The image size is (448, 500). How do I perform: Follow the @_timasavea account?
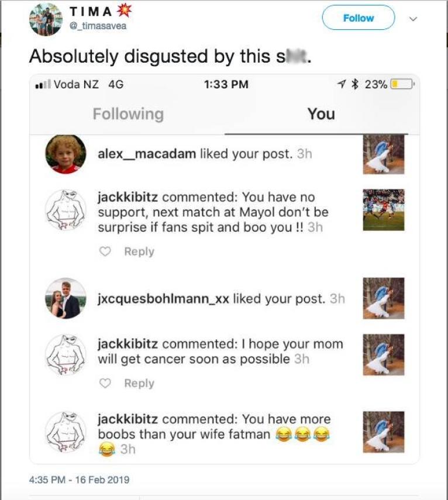pos(359,18)
